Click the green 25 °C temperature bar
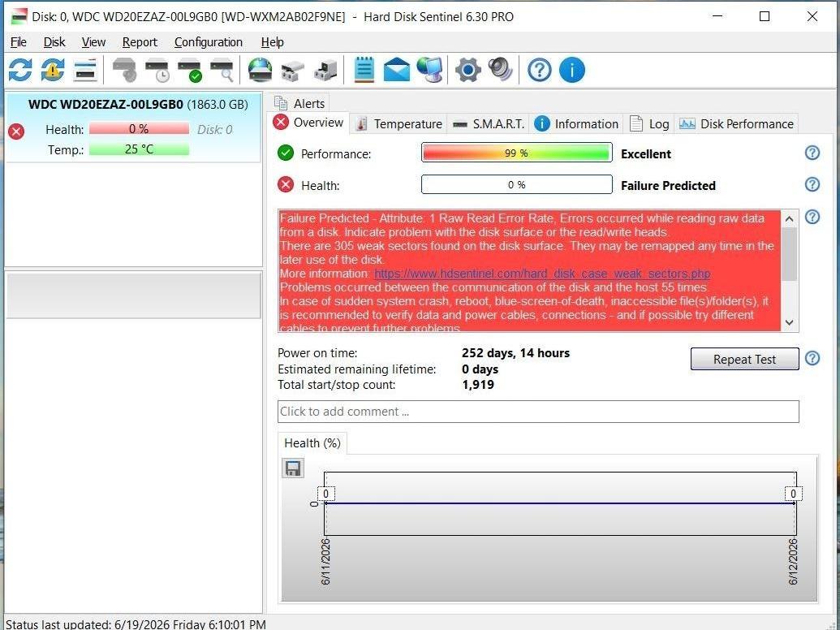The width and height of the screenshot is (840, 630). [x=139, y=149]
